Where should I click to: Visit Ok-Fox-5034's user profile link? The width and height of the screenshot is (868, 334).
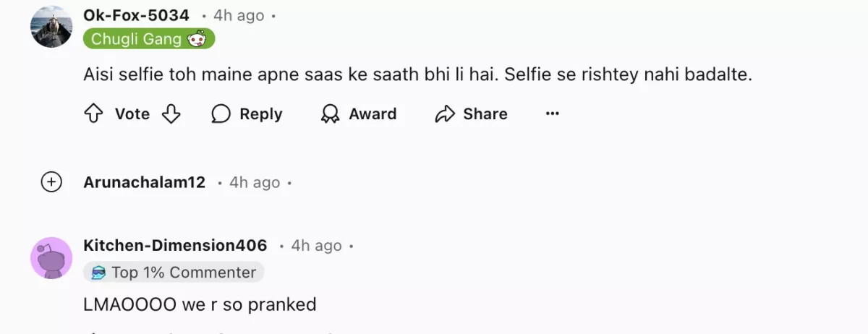point(137,15)
